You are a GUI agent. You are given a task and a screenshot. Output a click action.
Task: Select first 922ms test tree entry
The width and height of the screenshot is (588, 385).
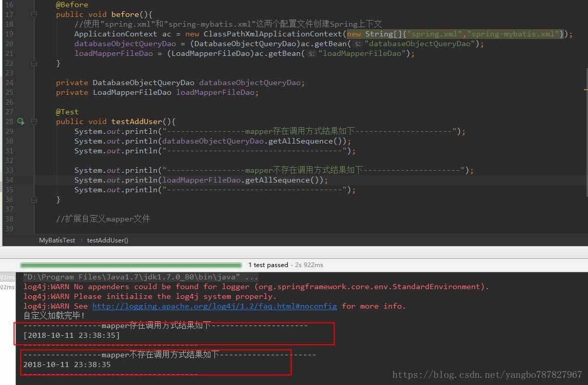(x=7, y=277)
